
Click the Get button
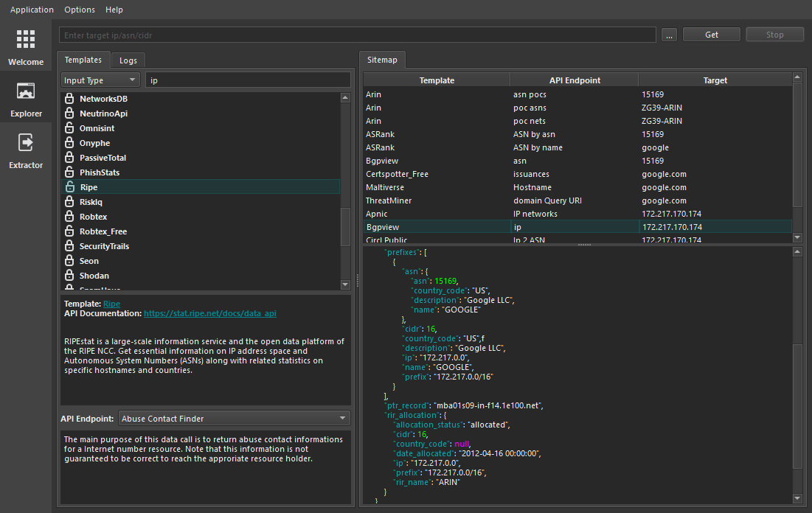tap(712, 35)
